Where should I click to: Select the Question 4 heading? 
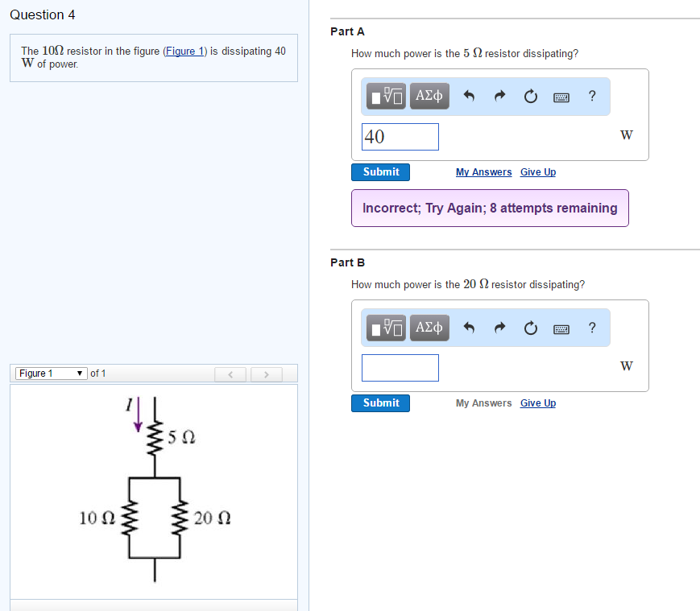pyautogui.click(x=43, y=14)
